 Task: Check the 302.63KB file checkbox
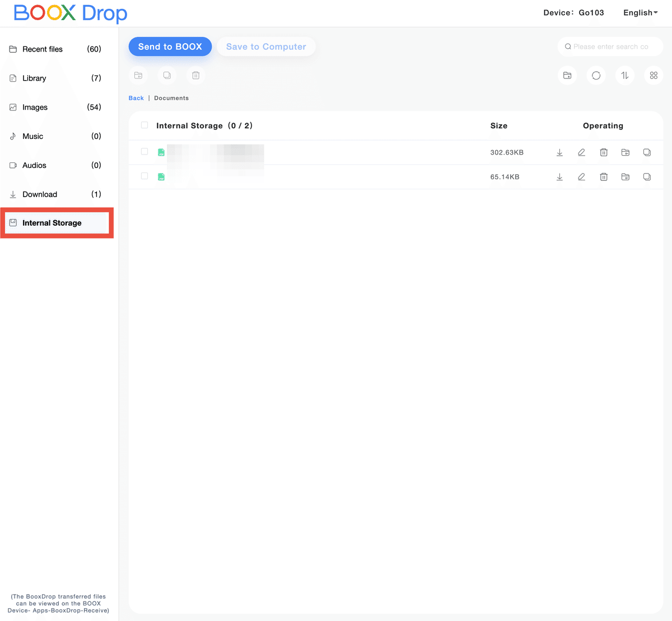tap(144, 152)
